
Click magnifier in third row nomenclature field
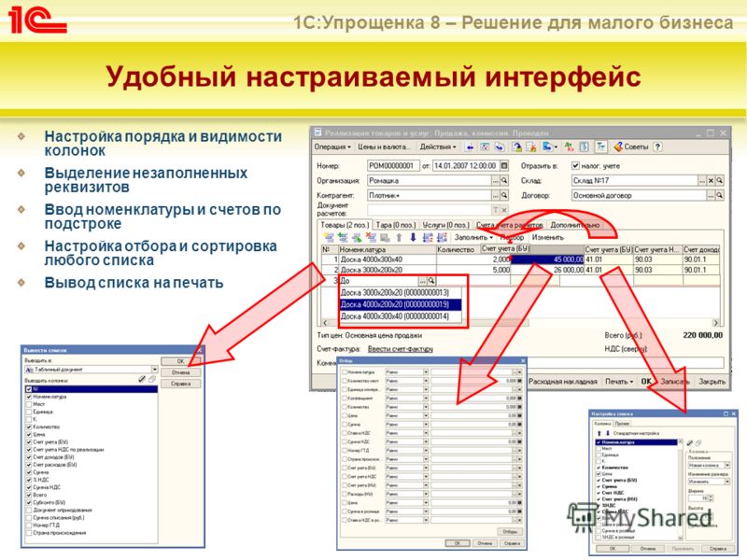coord(431,281)
